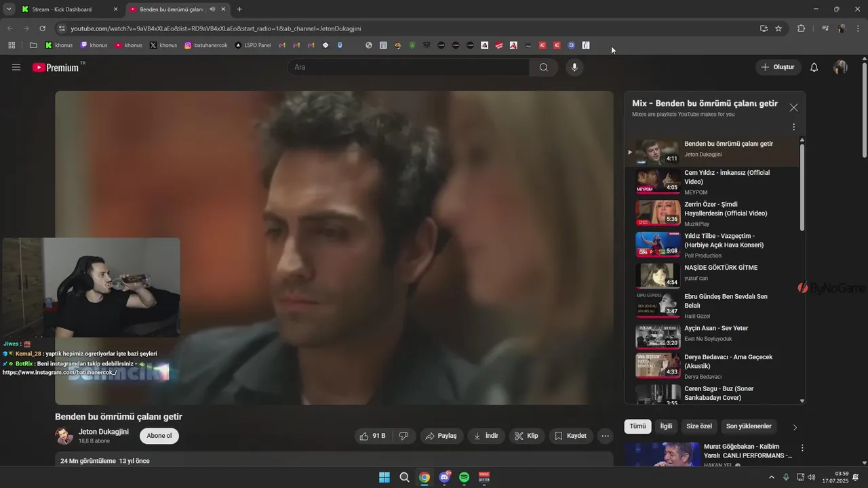Open a new browser tab with plus
Viewport: 868px width, 488px height.
[239, 9]
